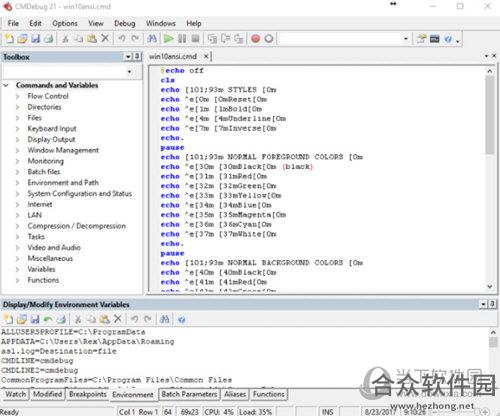Image resolution: width=500 pixels, height=416 pixels.
Task: Switch to the Aliases tab
Action: coord(235,394)
